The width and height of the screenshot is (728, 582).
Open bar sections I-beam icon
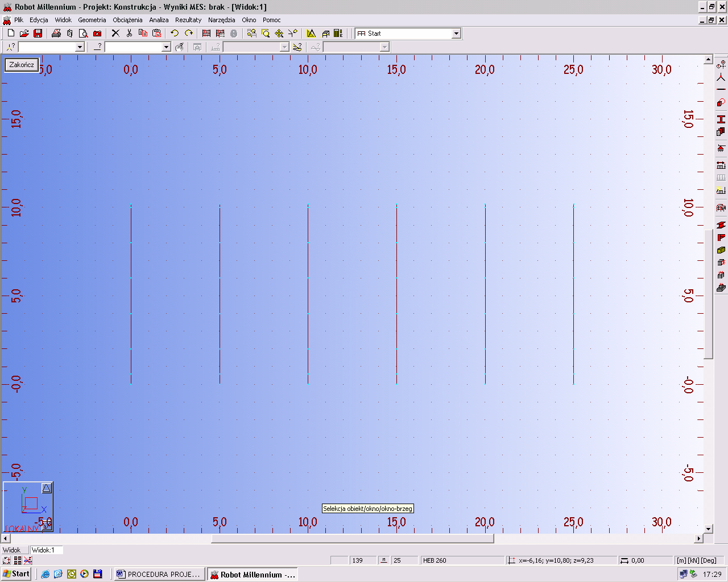tap(721, 119)
